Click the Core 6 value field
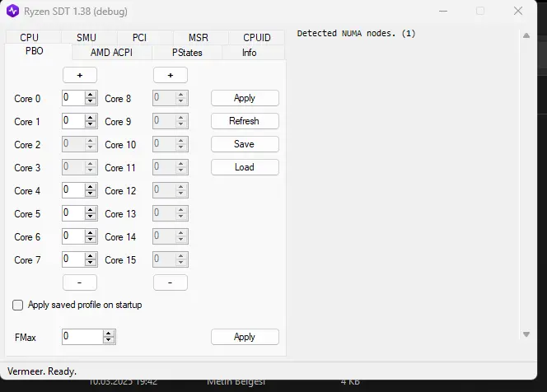 73,236
